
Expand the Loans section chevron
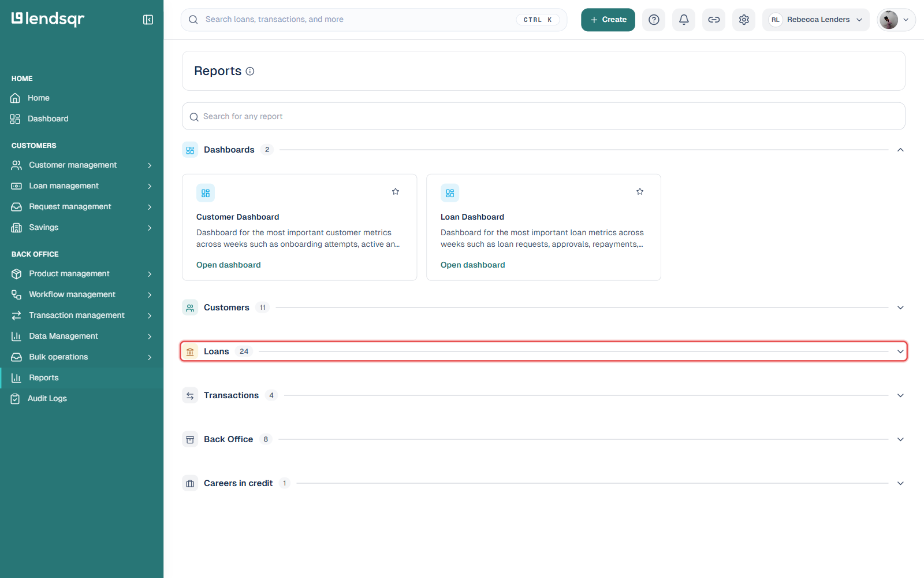900,351
